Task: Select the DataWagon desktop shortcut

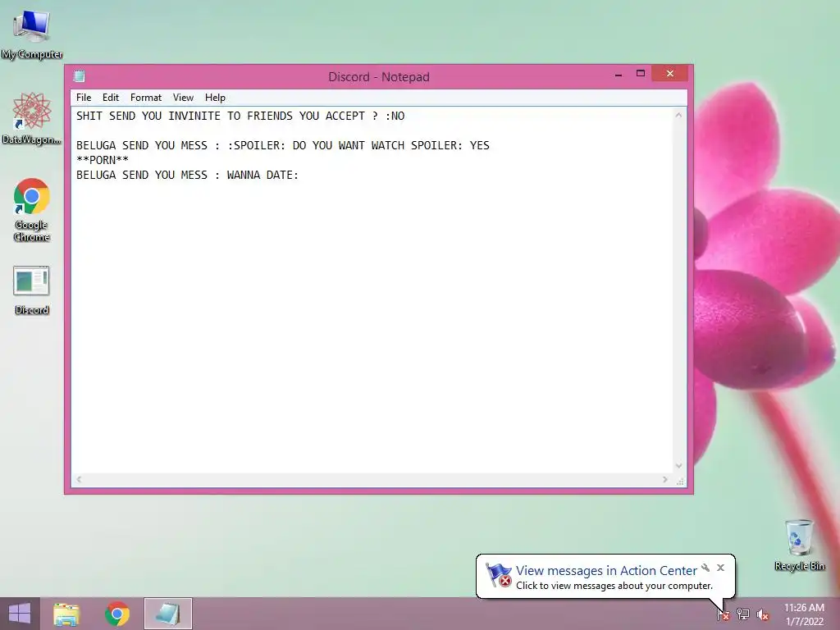Action: click(x=32, y=118)
